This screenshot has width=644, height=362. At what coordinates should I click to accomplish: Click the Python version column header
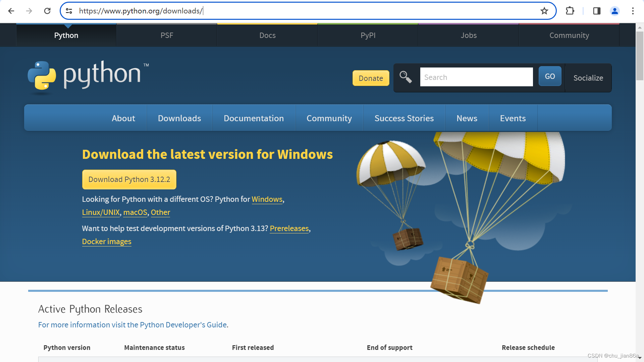click(67, 348)
